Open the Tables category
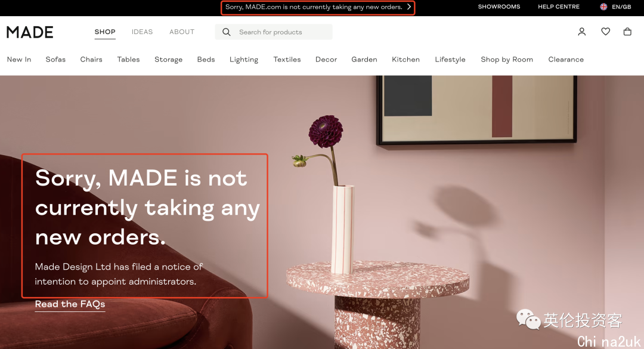The width and height of the screenshot is (644, 349). point(128,60)
